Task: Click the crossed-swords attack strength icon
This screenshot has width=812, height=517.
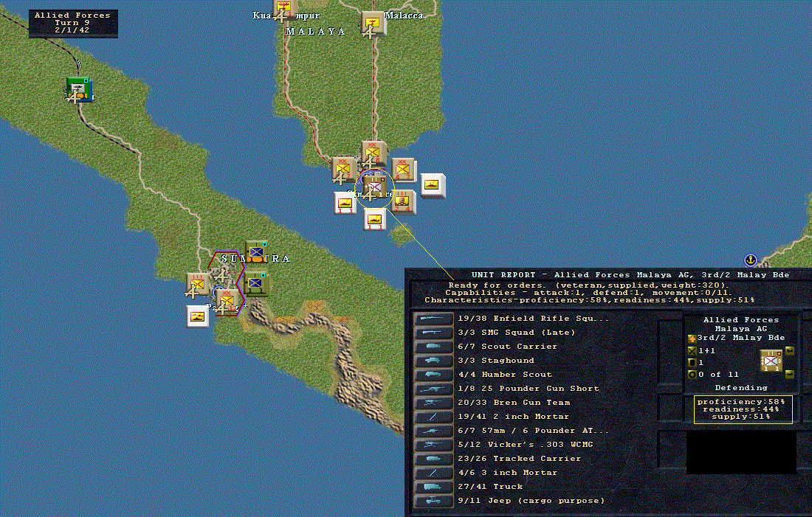Action: (692, 351)
